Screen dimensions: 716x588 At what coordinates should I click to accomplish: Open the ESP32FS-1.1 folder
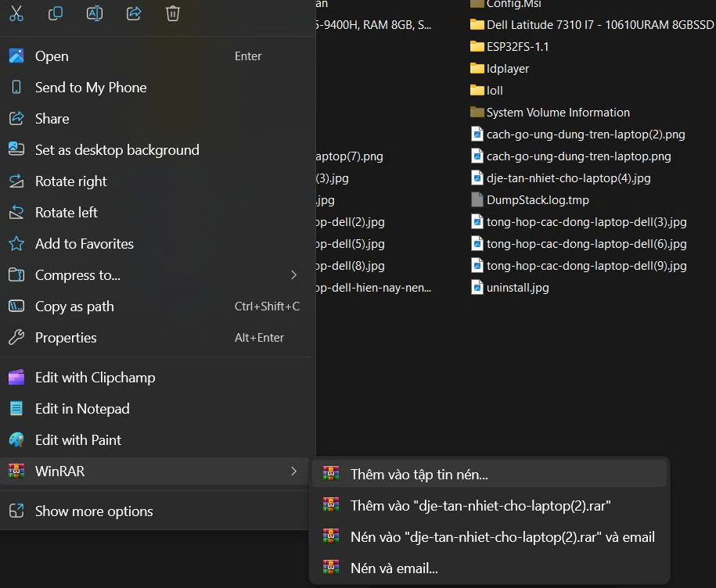click(517, 47)
